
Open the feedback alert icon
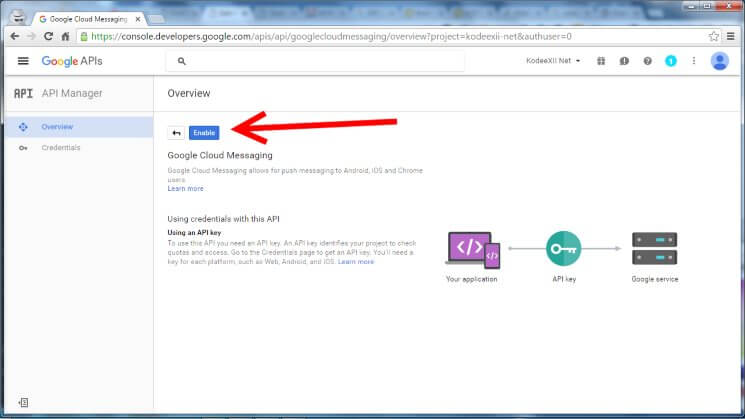point(624,61)
